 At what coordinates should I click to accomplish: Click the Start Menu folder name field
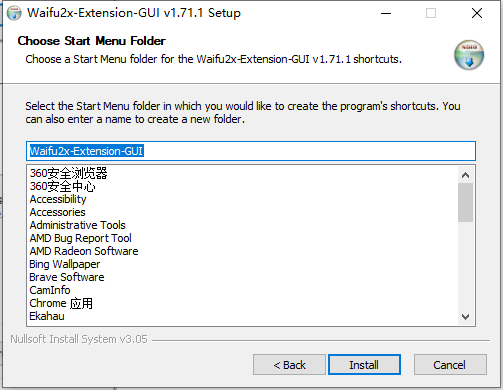click(251, 151)
